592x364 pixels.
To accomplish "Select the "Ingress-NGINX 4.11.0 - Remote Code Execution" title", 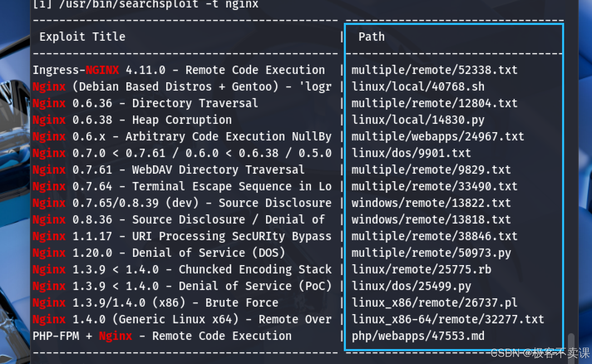I will pyautogui.click(x=179, y=70).
